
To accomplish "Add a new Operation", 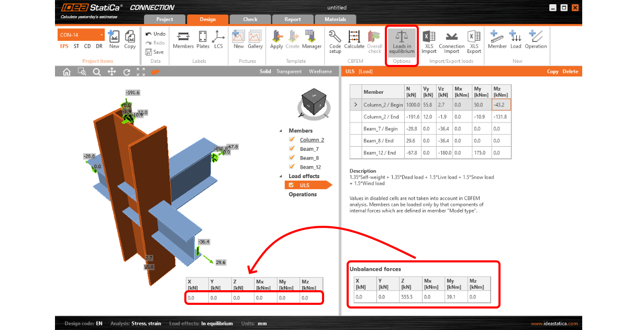I will pos(536,40).
